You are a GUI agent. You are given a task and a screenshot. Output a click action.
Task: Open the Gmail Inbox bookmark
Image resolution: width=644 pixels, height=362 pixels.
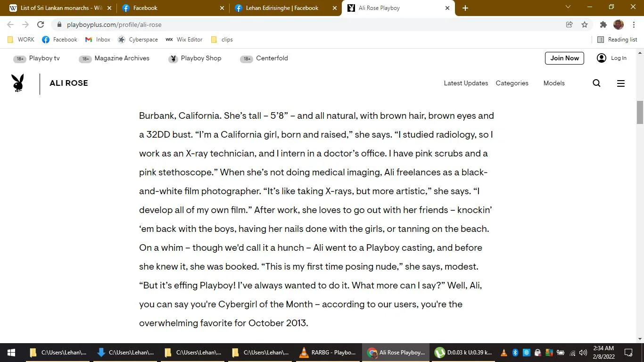[x=98, y=40]
